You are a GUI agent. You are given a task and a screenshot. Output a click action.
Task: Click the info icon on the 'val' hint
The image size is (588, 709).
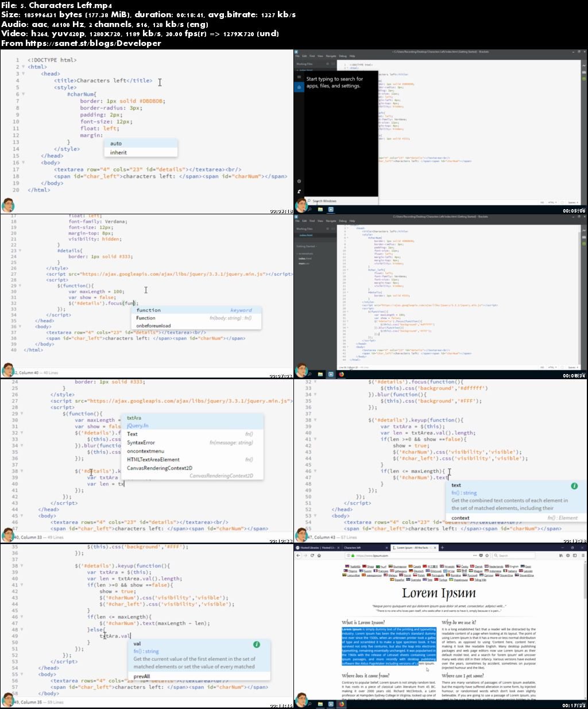pos(257,645)
